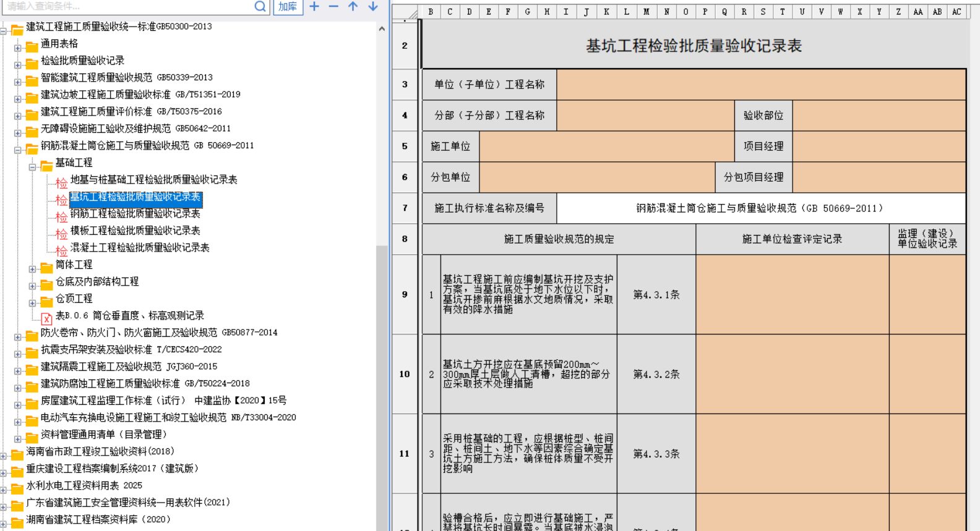
Task: Select column header M in the spreadsheet
Action: click(646, 11)
